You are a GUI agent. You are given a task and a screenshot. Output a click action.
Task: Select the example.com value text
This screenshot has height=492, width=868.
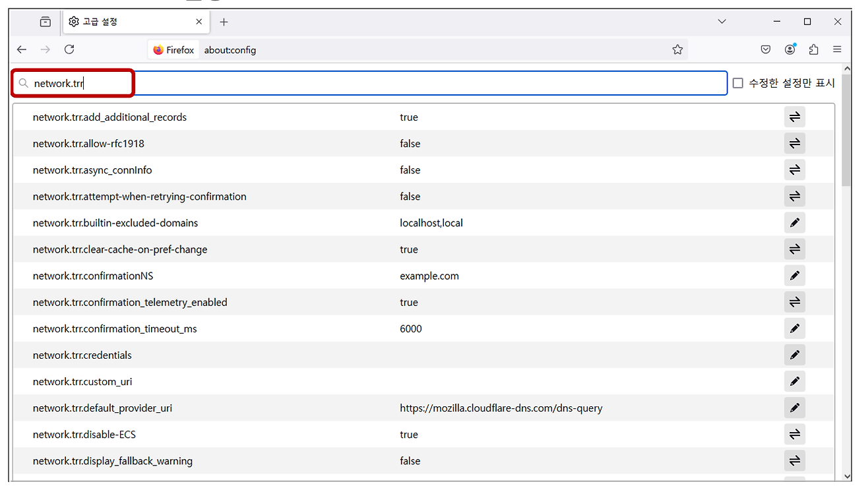click(x=429, y=276)
